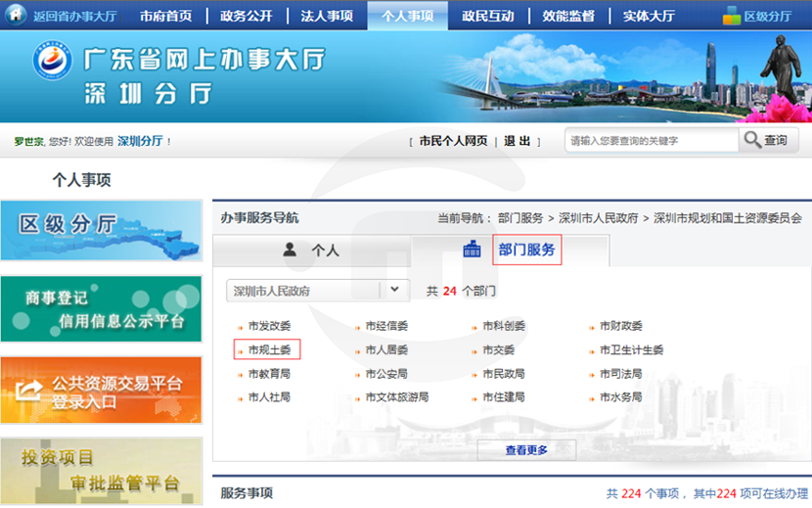This screenshot has width=812, height=508.
Task: Focus the keyword search input field
Action: 651,141
